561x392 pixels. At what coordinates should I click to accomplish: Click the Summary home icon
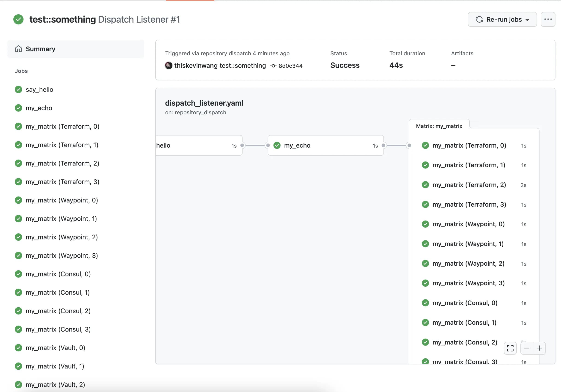click(x=18, y=49)
